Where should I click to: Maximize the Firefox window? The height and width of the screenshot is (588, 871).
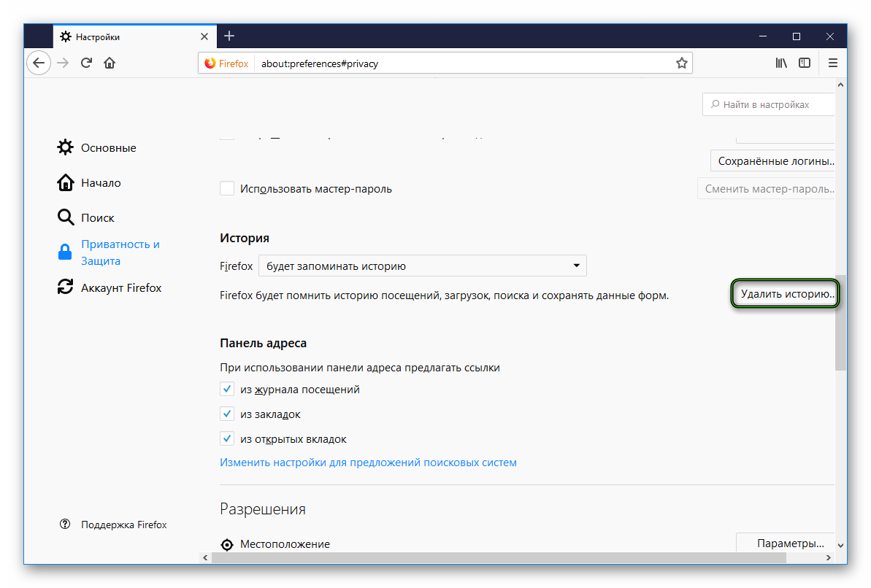[797, 36]
